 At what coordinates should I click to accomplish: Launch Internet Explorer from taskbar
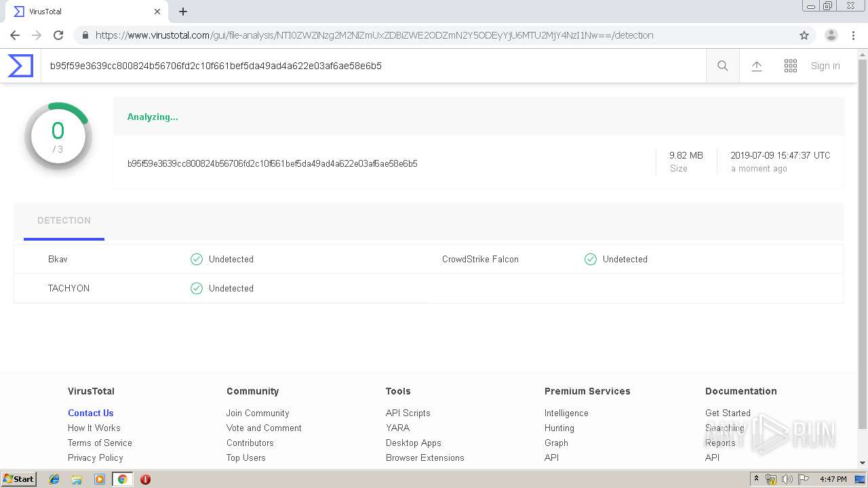pos(54,479)
